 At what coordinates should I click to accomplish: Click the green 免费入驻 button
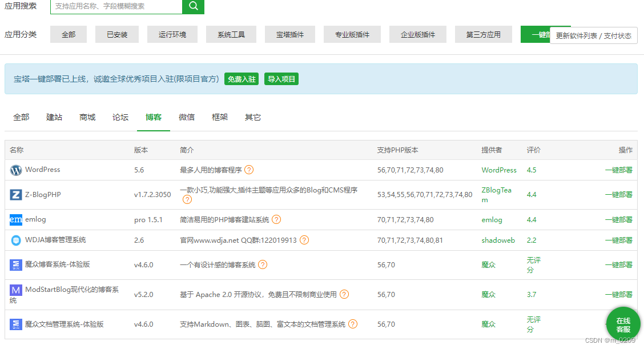241,79
